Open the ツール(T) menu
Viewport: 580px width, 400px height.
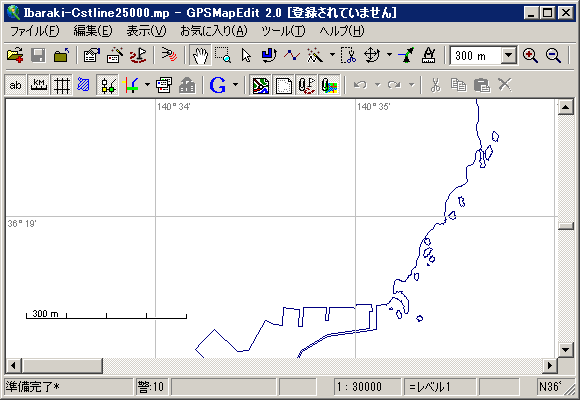pos(283,31)
